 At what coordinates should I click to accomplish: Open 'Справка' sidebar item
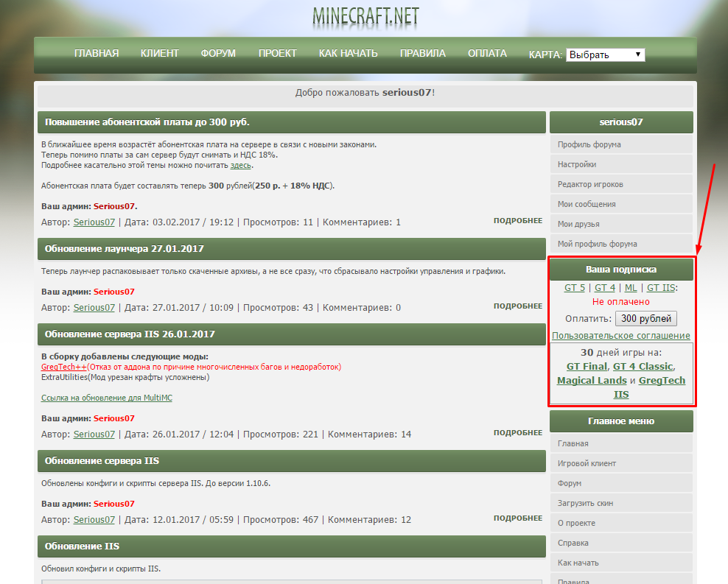pos(621,543)
